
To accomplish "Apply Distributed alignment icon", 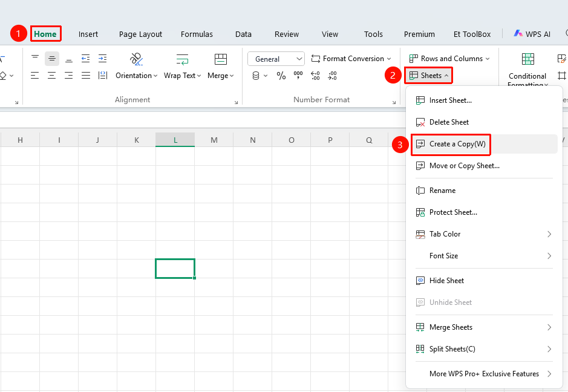I will [x=103, y=76].
